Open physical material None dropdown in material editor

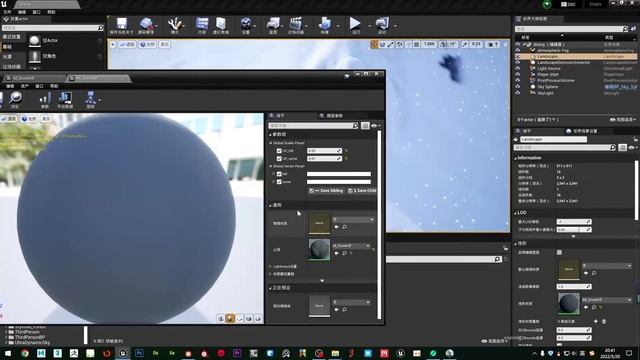point(353,220)
